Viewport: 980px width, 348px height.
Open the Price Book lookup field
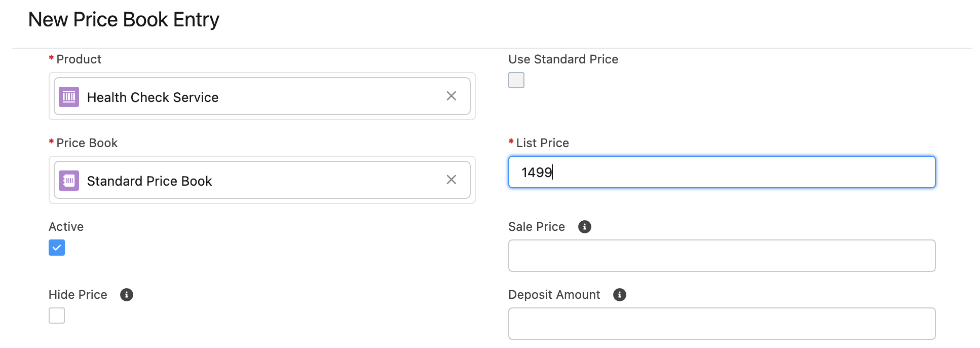tap(262, 180)
